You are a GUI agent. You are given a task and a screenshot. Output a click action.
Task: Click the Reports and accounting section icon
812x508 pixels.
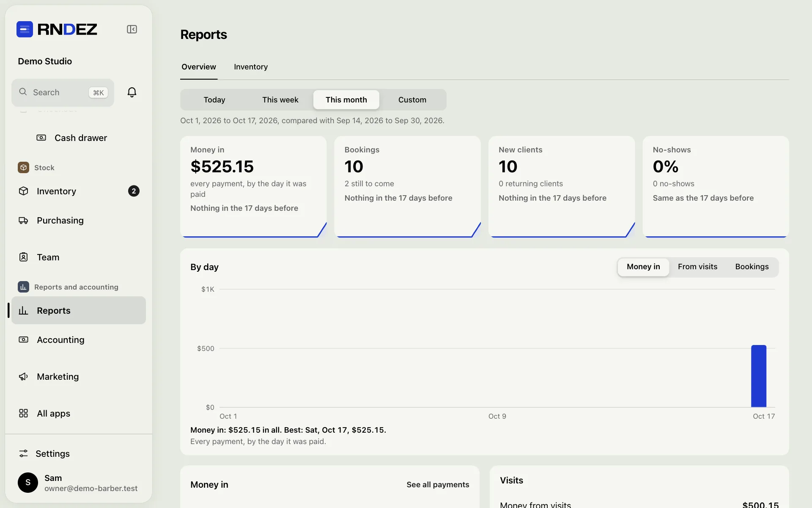click(24, 287)
